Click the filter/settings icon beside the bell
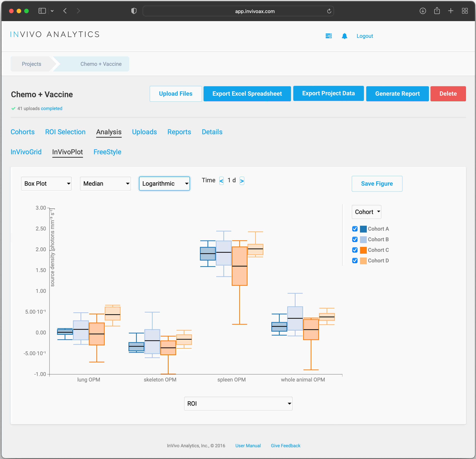This screenshot has width=476, height=459. pos(329,36)
